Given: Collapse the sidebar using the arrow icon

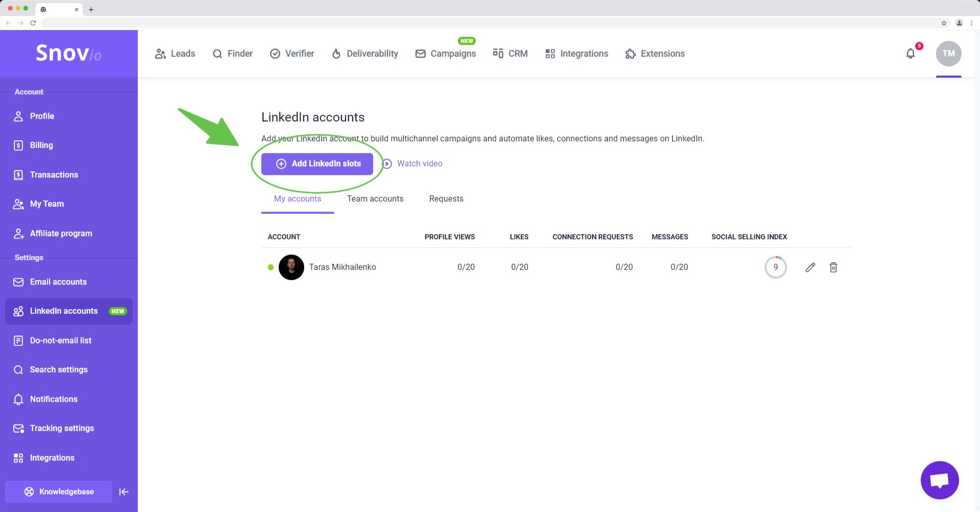Looking at the screenshot, I should [124, 492].
